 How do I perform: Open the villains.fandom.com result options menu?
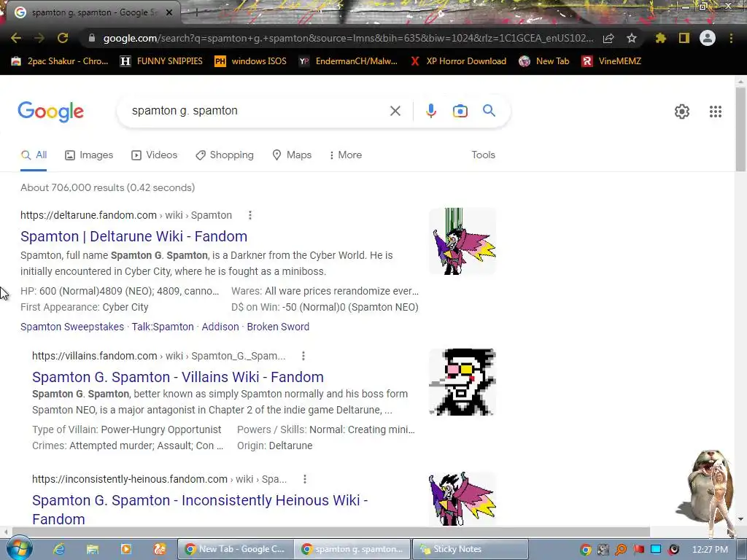(x=303, y=356)
